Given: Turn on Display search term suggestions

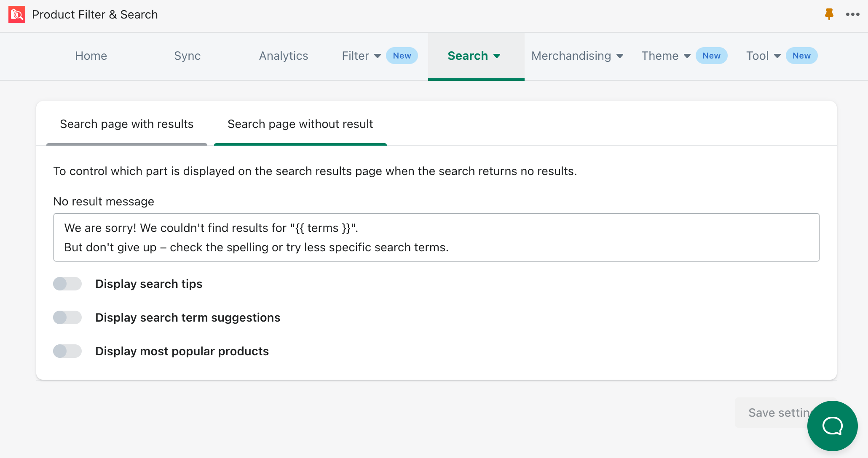Looking at the screenshot, I should tap(67, 317).
